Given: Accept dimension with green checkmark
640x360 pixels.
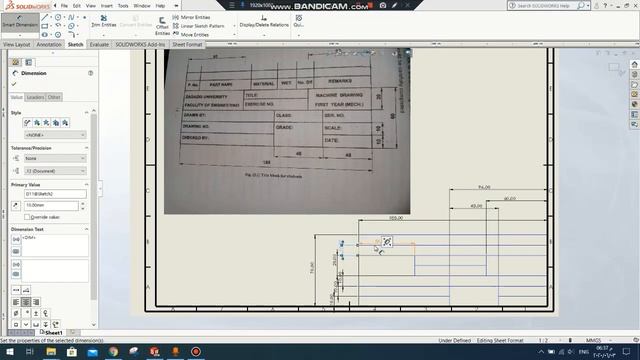Looking at the screenshot, I should tap(14, 84).
